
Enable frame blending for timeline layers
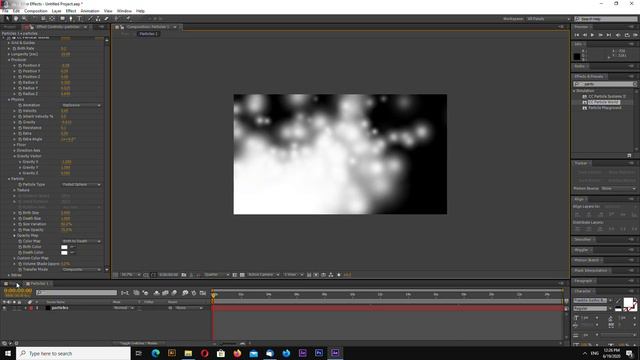point(165,293)
